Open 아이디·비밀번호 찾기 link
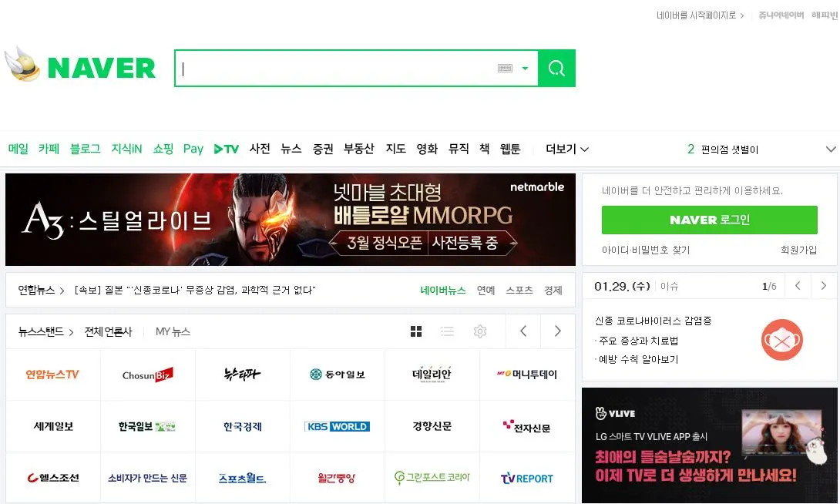Screen dimensions: 840x504 coord(646,250)
